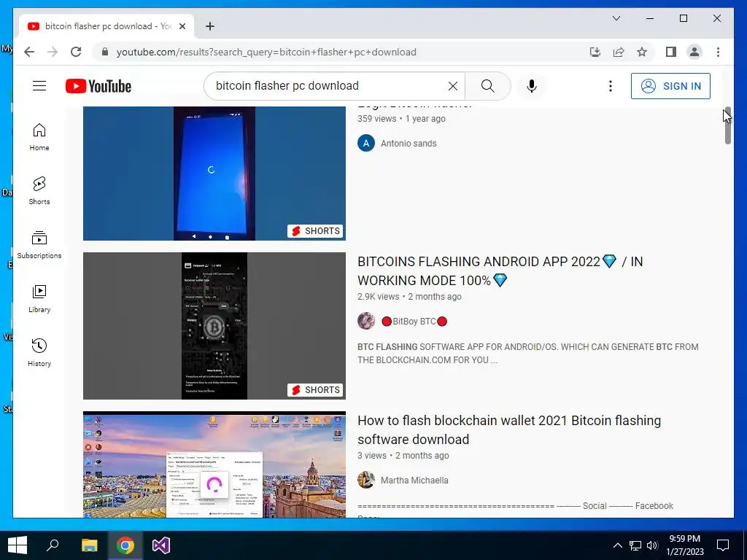Click the YouTube logo
The image size is (747, 560).
point(98,86)
